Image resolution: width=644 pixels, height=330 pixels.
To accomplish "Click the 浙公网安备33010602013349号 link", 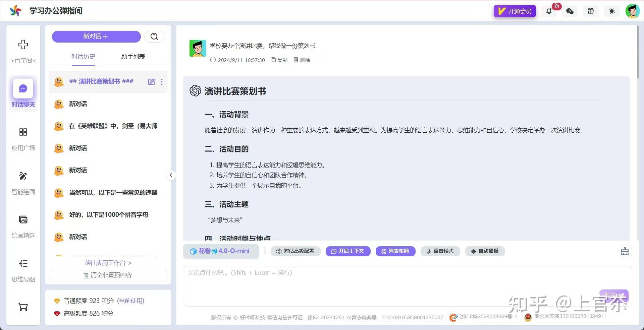I will [x=570, y=316].
